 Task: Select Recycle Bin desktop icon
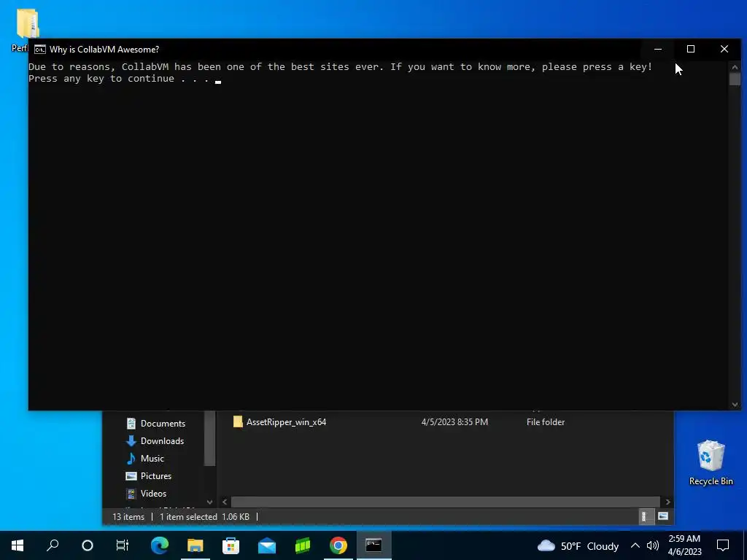[711, 462]
